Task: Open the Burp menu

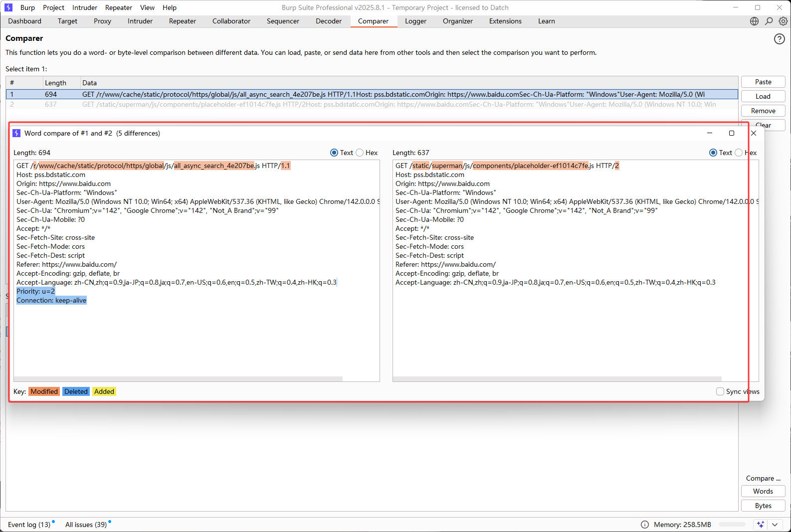Action: click(x=27, y=7)
